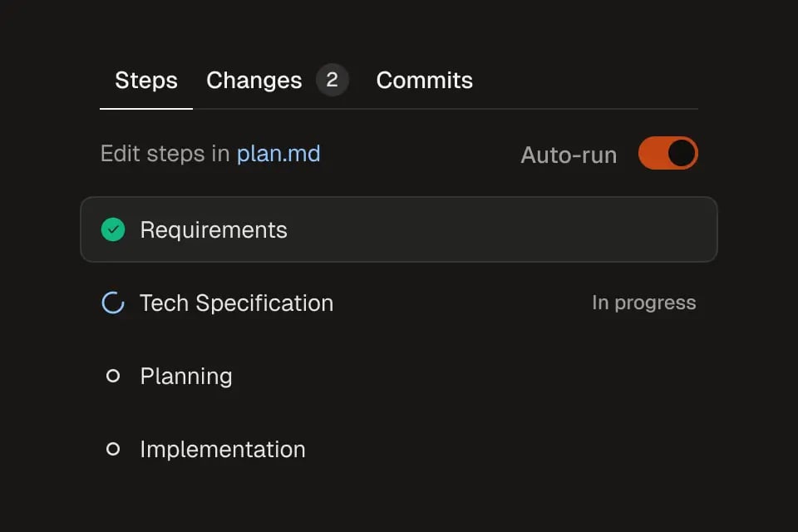The width and height of the screenshot is (798, 532).
Task: Click the empty circle icon beside Planning
Action: coord(113,377)
